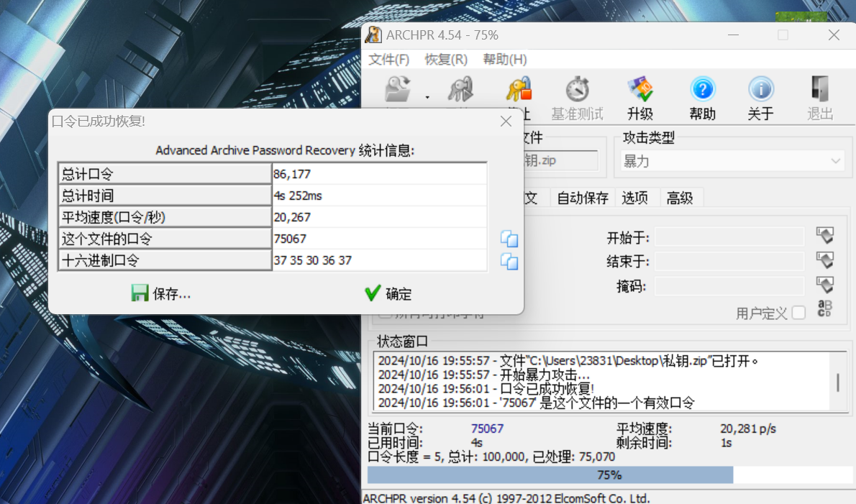The image size is (856, 504).
Task: Open the 文件(F) menu
Action: click(x=388, y=59)
